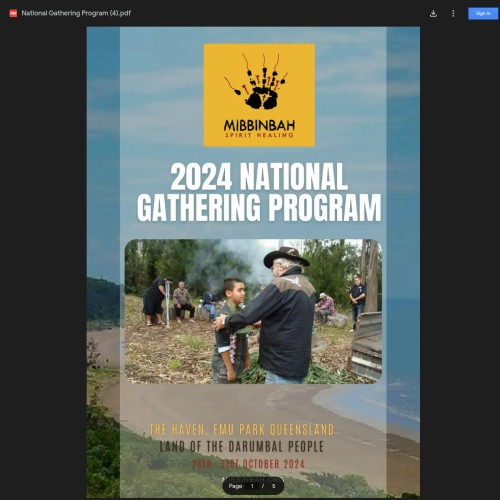
Task: Click the dark margin left of the page
Action: click(43, 262)
